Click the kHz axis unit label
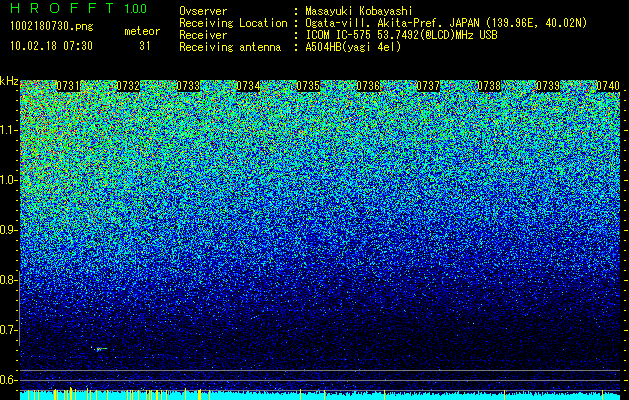The width and height of the screenshot is (629, 400). [9, 81]
